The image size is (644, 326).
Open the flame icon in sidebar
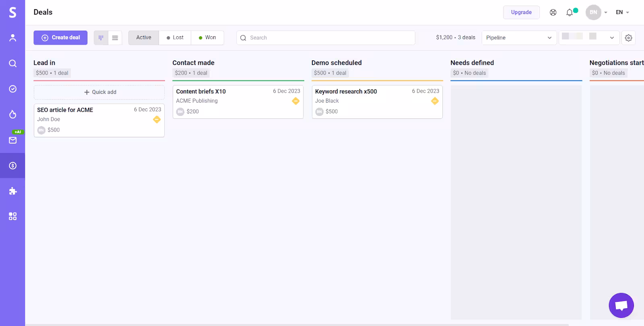pyautogui.click(x=12, y=114)
